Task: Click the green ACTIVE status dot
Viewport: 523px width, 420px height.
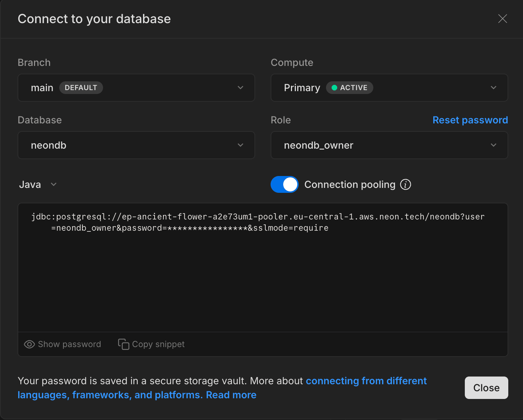Action: 334,88
